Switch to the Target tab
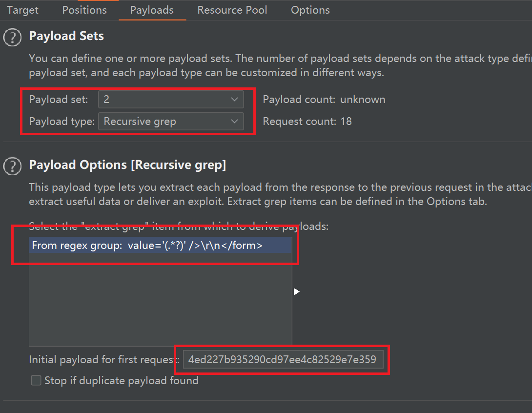This screenshot has height=413, width=532. 22,10
